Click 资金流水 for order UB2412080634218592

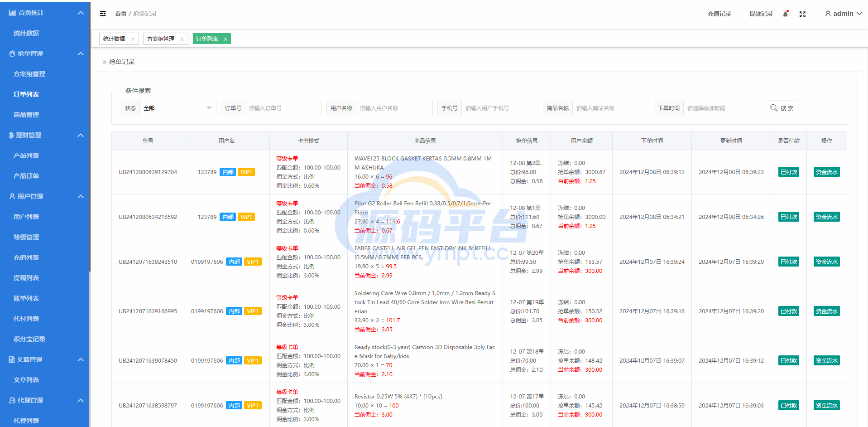click(826, 217)
